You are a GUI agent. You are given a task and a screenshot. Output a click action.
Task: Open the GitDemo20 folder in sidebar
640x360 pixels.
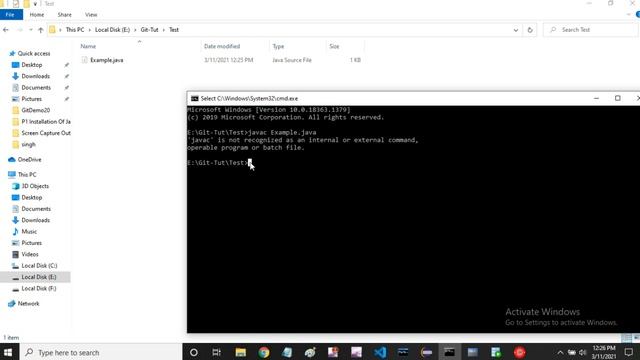coord(36,110)
